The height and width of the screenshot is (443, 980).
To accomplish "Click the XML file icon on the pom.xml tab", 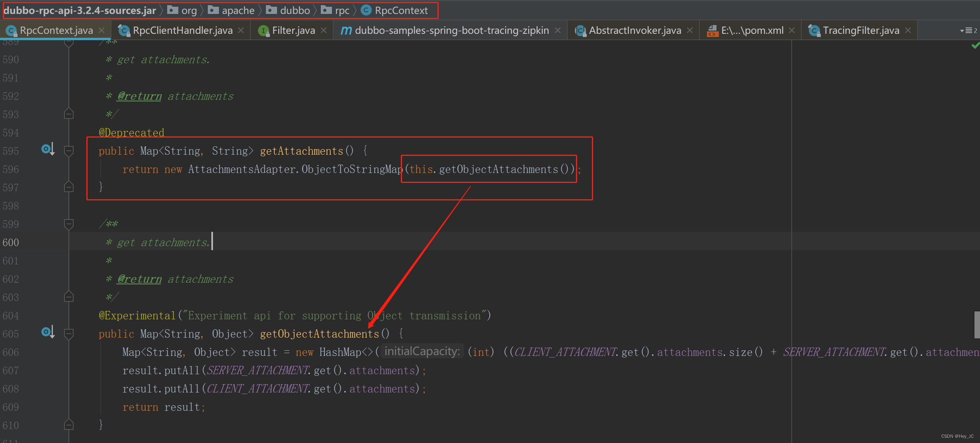I will pos(712,31).
